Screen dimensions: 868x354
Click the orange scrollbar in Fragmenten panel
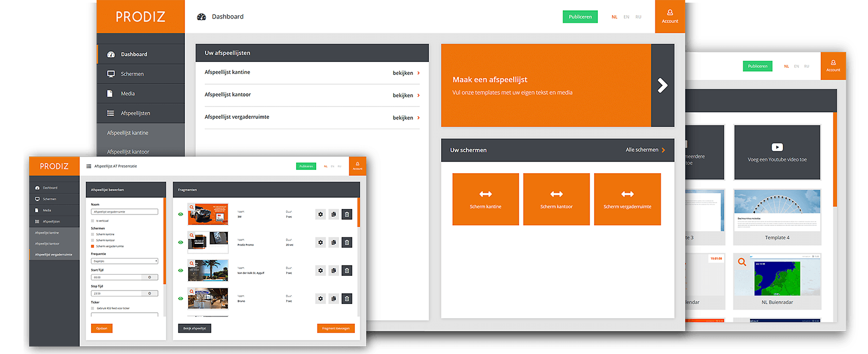[358, 212]
